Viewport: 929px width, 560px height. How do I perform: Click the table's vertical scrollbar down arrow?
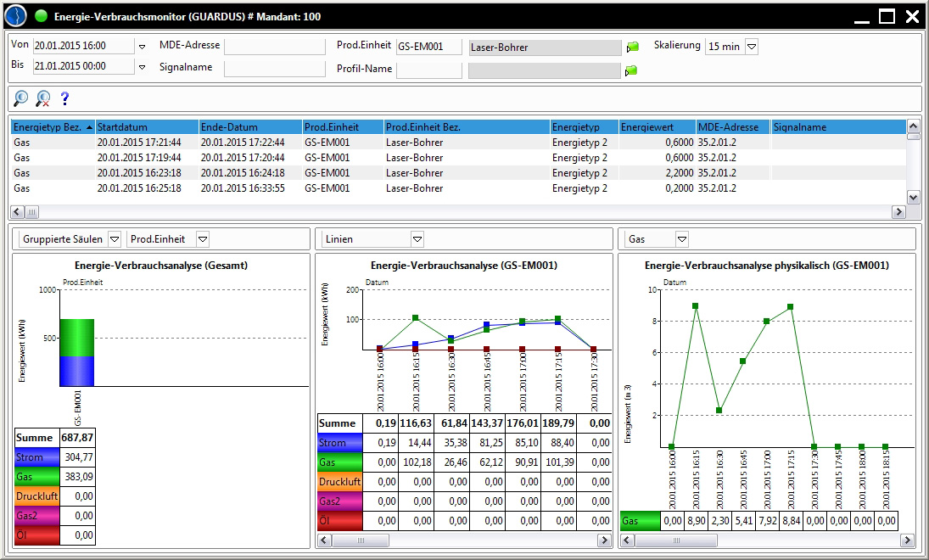tap(913, 197)
